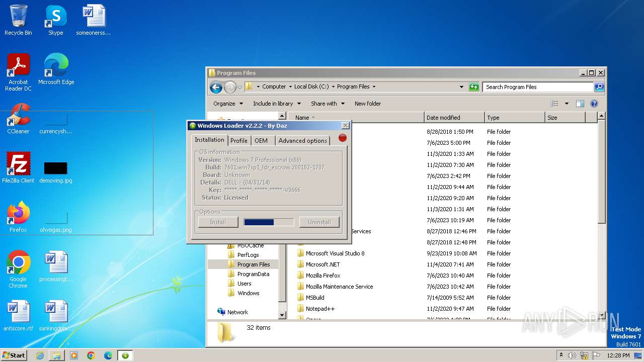Open the Start menu
This screenshot has width=644, height=362.
(x=14, y=355)
